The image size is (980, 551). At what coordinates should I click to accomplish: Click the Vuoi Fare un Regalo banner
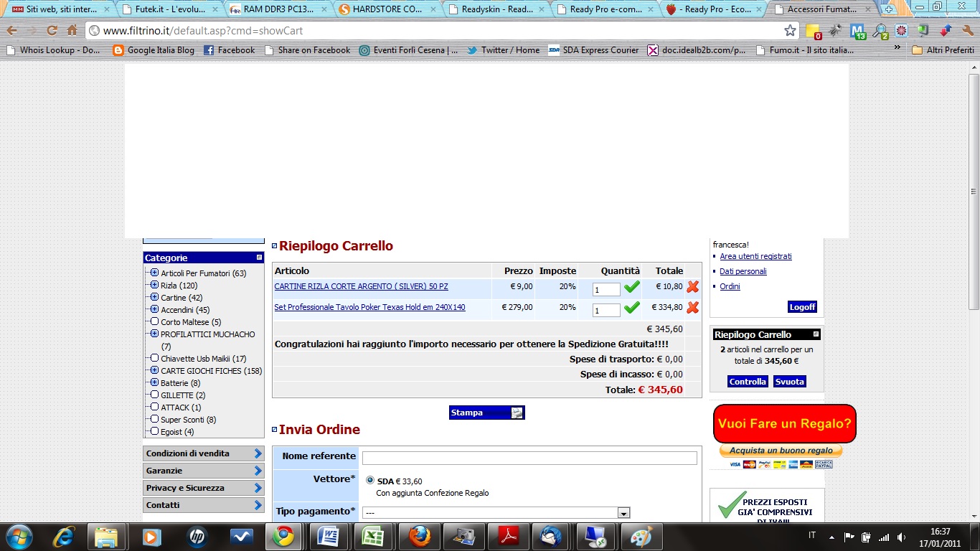point(784,423)
